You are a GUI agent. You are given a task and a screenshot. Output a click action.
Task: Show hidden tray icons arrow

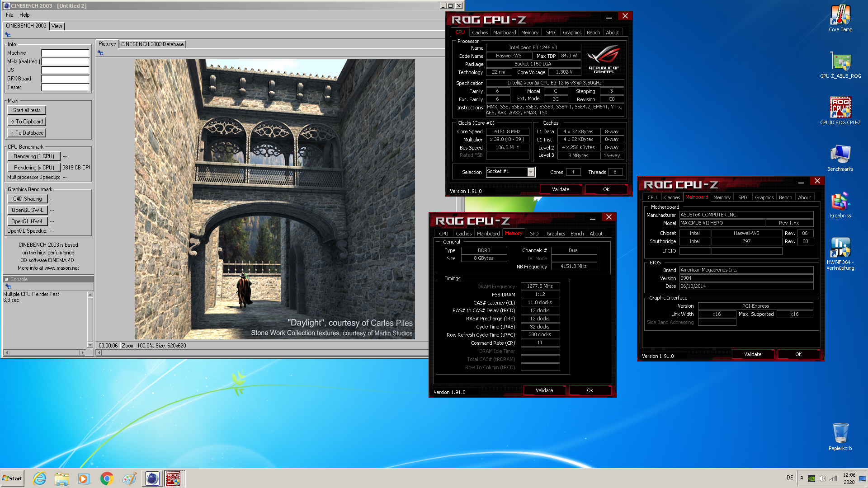[x=802, y=478]
